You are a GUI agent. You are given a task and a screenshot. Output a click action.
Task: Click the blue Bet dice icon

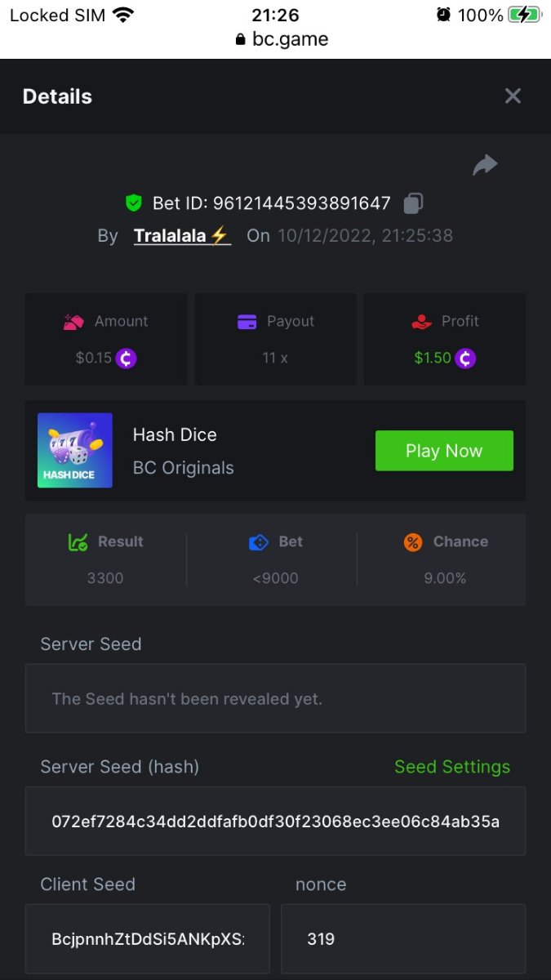coord(258,541)
